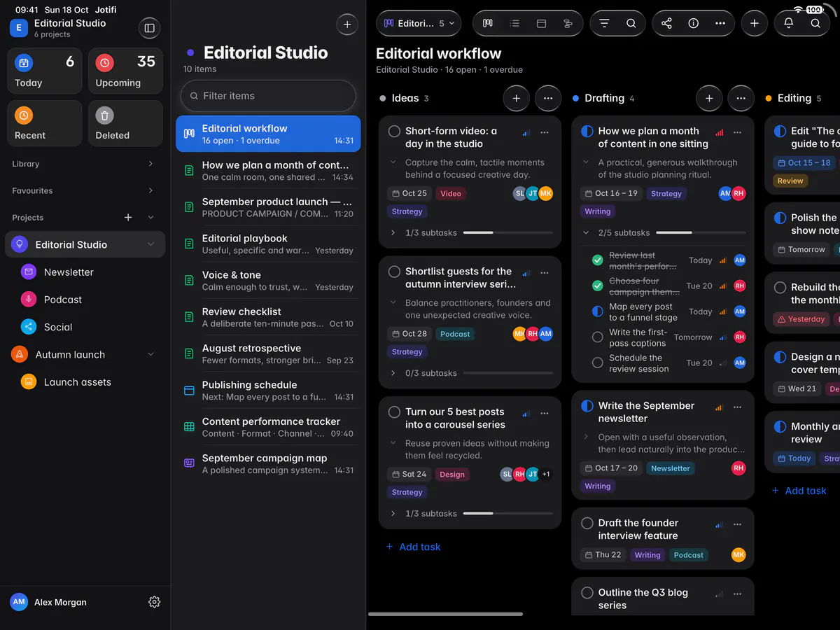Check off Shortlist guests for the autumn interview task
Screen dimensions: 840x630
394,272
